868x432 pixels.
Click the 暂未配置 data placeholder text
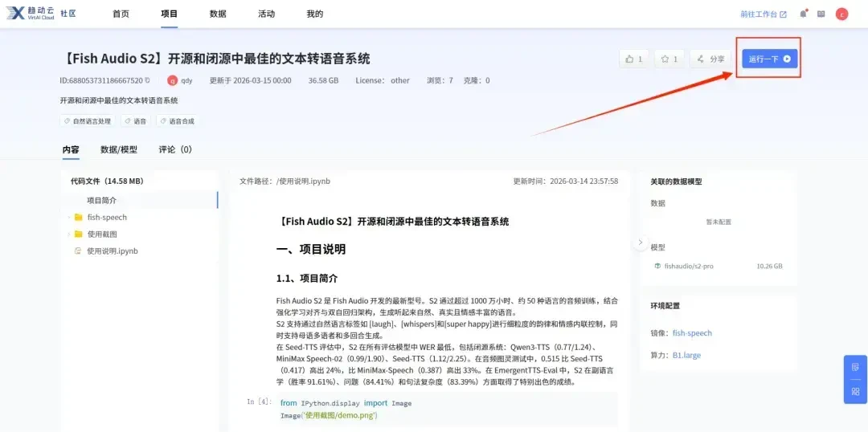click(x=719, y=222)
